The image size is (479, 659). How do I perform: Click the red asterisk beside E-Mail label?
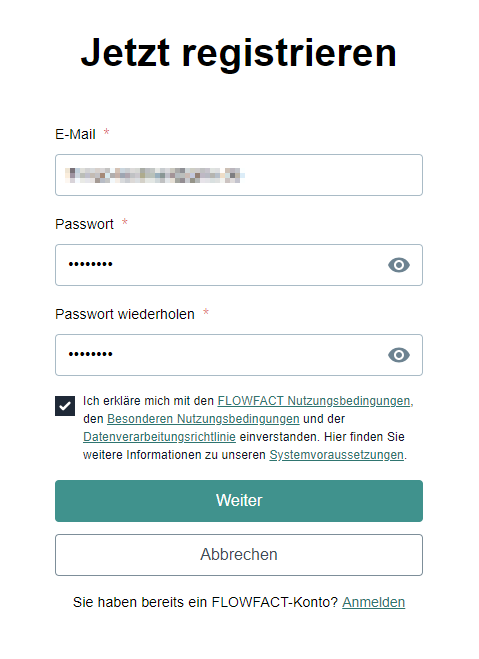107,132
